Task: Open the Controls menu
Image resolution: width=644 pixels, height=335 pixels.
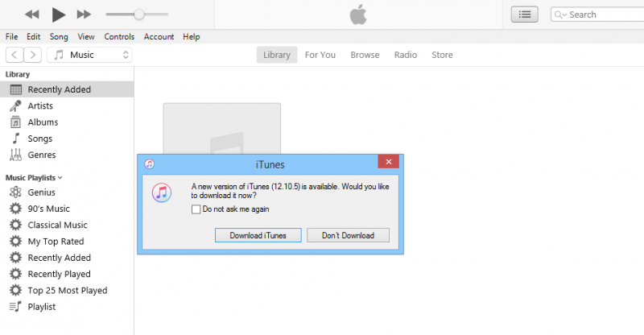Action: [x=119, y=36]
